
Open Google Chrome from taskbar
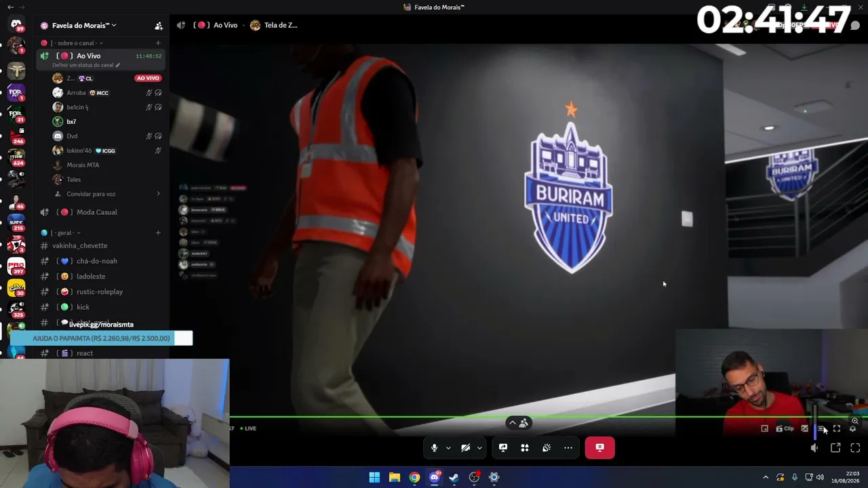click(414, 478)
